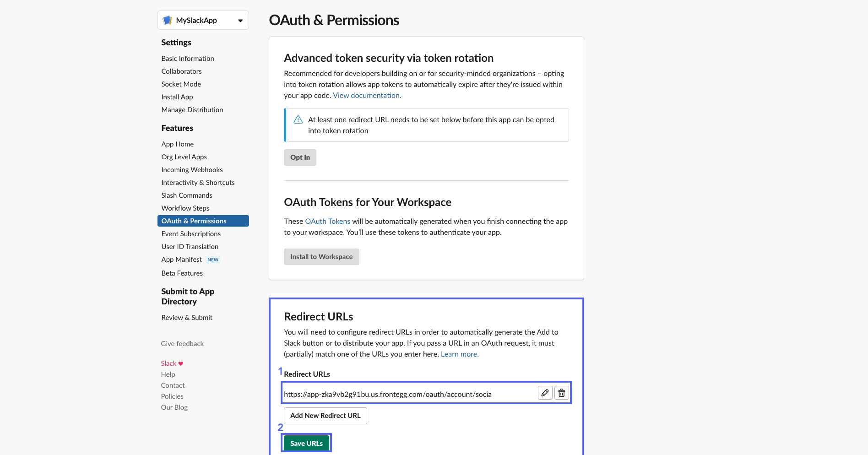Open the View documentation link
This screenshot has height=455, width=868.
point(367,96)
